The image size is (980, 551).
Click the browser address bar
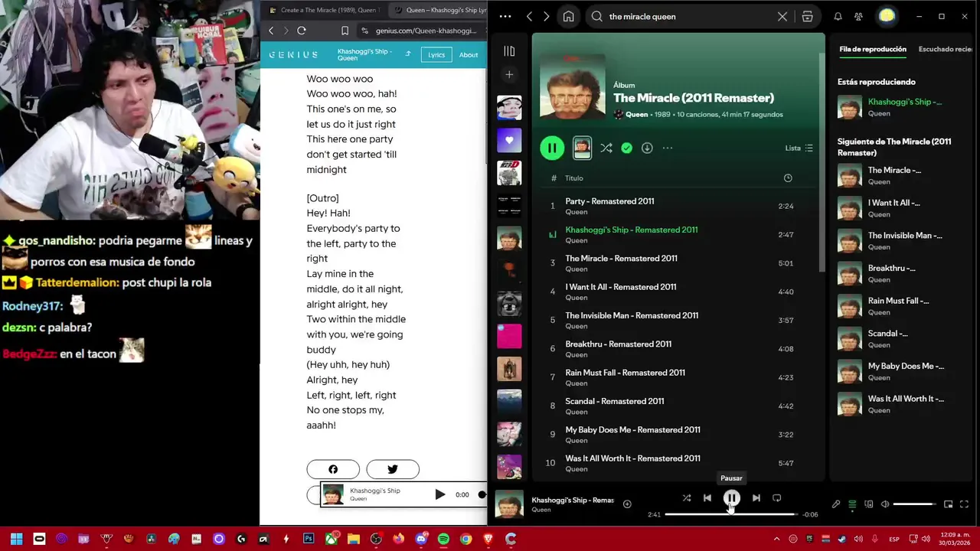point(423,31)
